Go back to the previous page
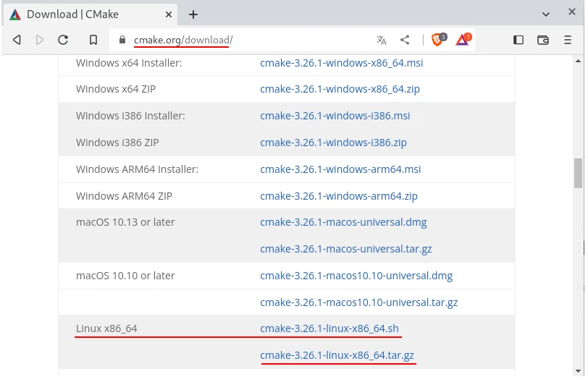588x382 pixels. [x=17, y=40]
